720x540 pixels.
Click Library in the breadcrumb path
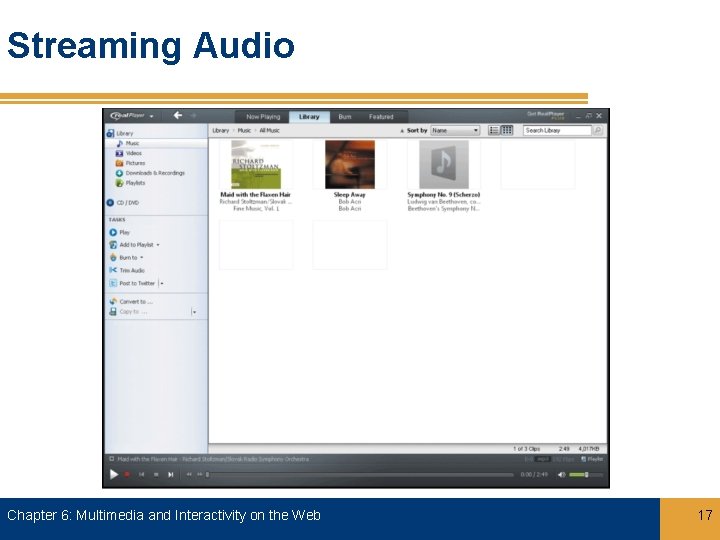[220, 130]
